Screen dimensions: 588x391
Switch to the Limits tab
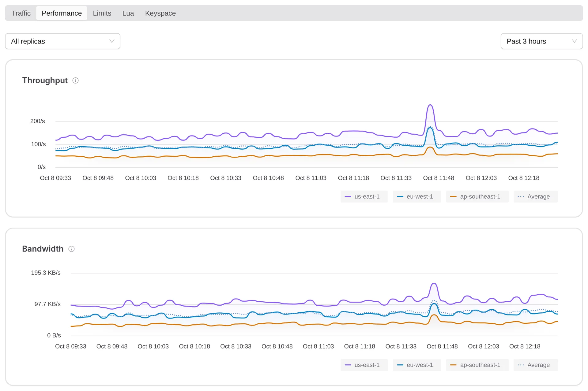(102, 13)
